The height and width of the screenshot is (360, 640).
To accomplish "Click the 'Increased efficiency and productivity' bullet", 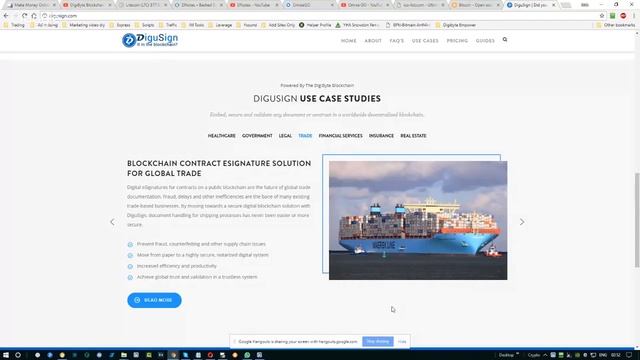I will tap(176, 266).
